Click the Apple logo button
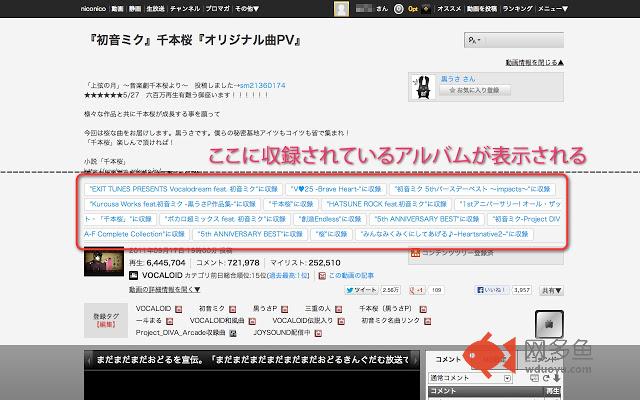Viewport: 640px width, 400px height. [549, 324]
